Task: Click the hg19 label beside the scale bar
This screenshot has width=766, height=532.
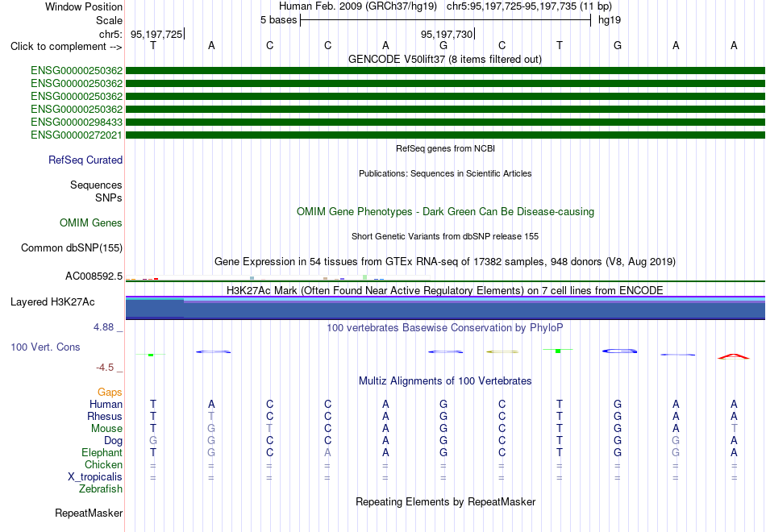Action: pyautogui.click(x=610, y=20)
